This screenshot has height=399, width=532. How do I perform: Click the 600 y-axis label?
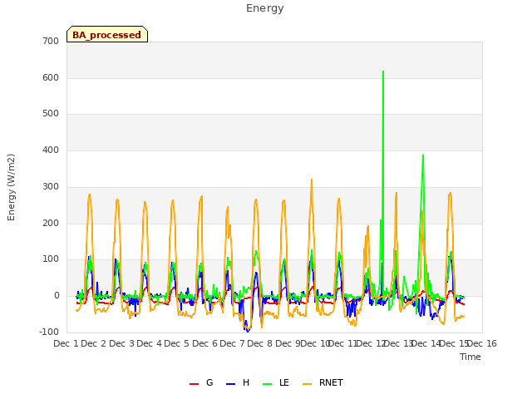tap(51, 77)
